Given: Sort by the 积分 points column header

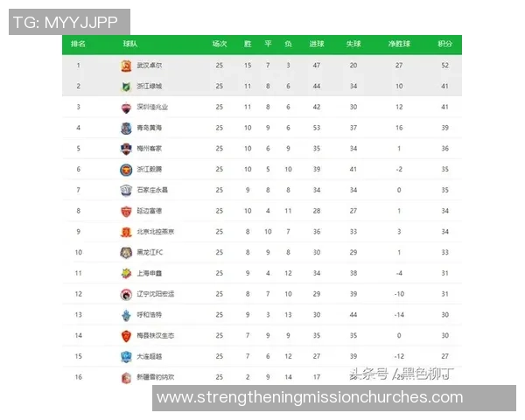Looking at the screenshot, I should point(444,44).
